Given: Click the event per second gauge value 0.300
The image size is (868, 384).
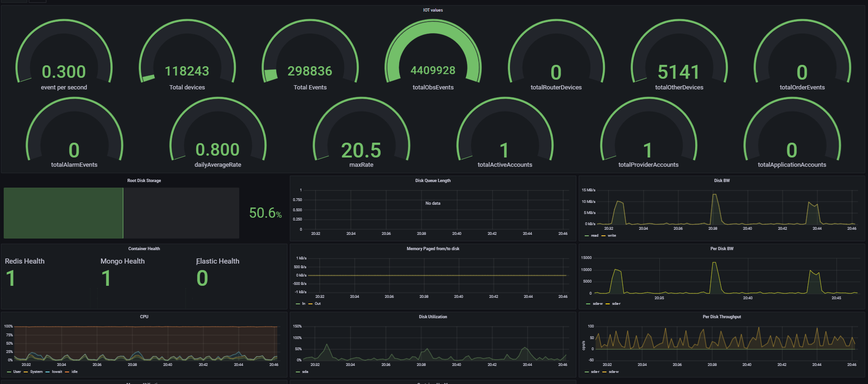Looking at the screenshot, I should (x=64, y=72).
